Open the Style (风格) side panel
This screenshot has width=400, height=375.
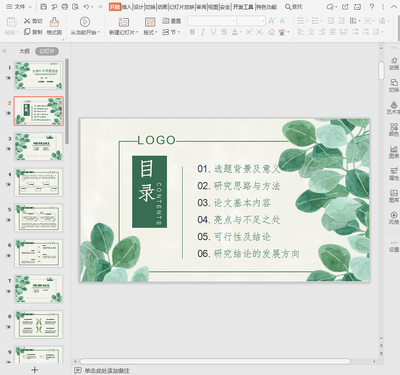394,218
